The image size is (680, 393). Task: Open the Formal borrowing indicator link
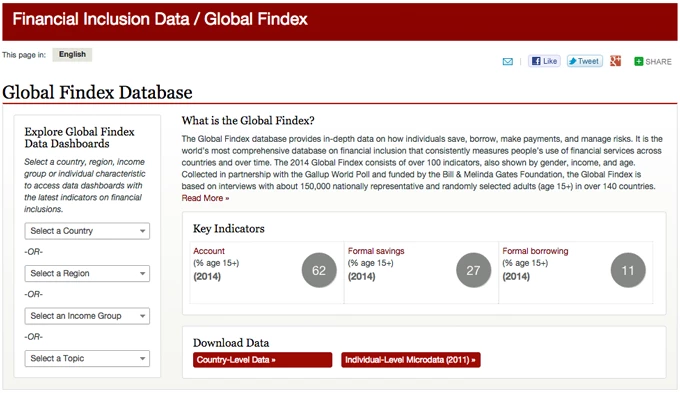pyautogui.click(x=535, y=251)
